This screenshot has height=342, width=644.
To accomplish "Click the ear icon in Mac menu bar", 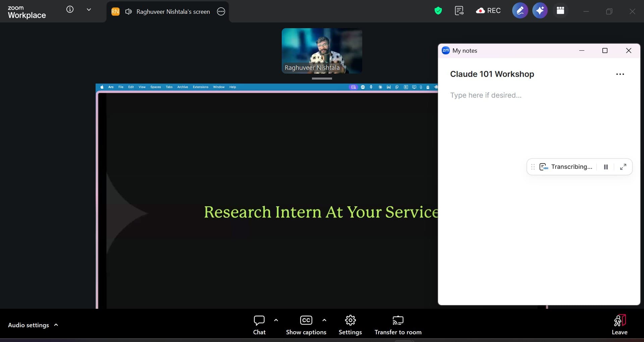I will coord(397,87).
